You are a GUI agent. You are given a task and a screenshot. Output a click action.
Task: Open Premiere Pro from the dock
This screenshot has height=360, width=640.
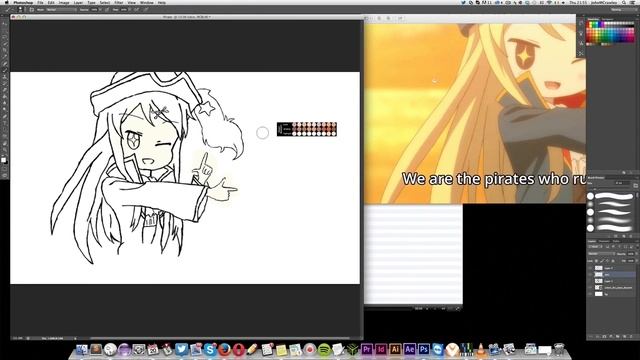click(367, 349)
